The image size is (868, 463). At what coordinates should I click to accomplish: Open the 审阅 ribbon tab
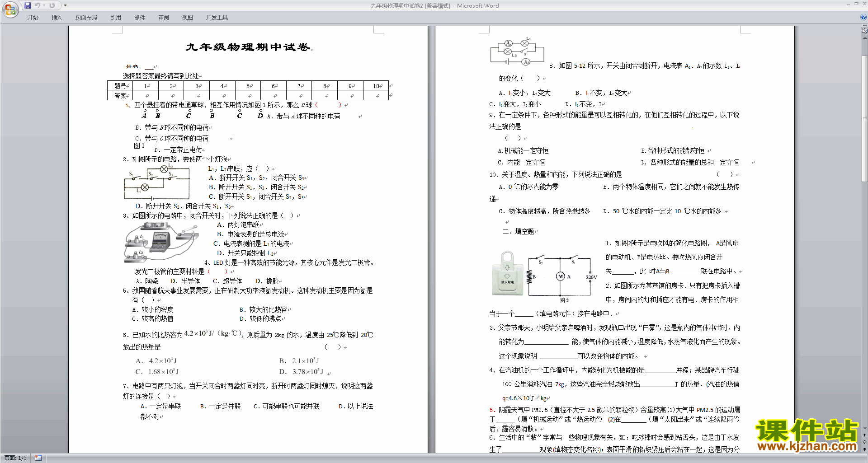[x=164, y=18]
